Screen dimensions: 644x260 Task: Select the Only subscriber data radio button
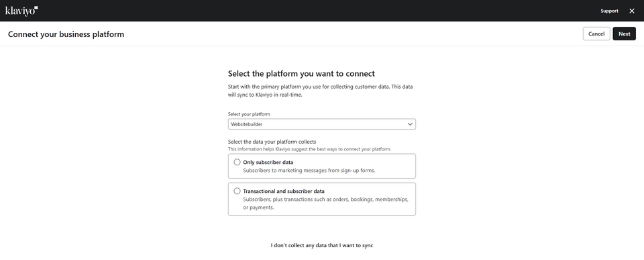pyautogui.click(x=237, y=162)
